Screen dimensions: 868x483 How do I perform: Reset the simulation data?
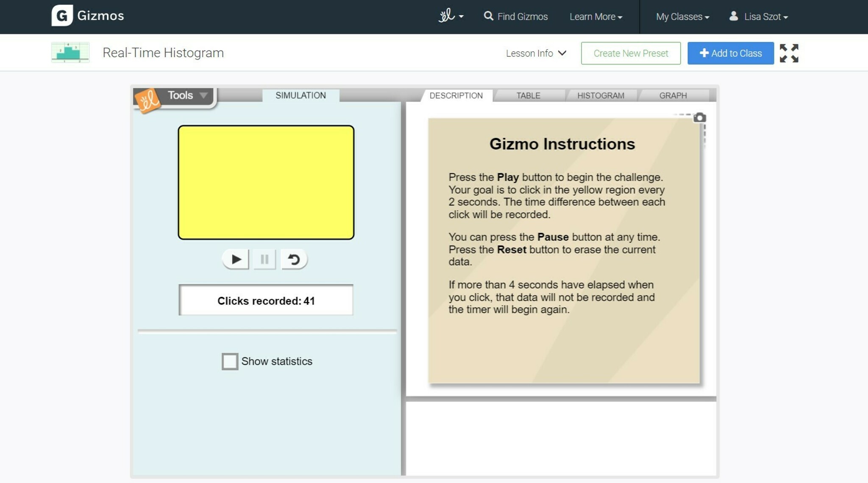[294, 259]
